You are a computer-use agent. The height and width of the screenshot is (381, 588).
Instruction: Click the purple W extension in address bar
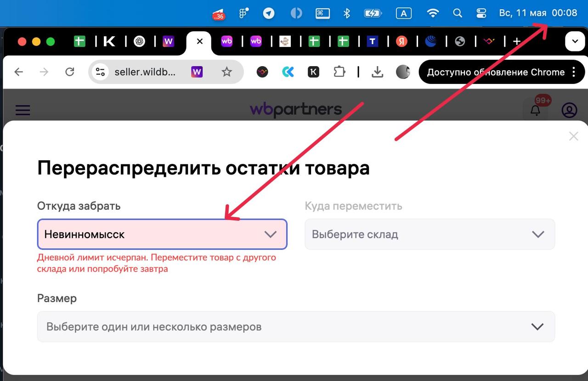tap(197, 72)
